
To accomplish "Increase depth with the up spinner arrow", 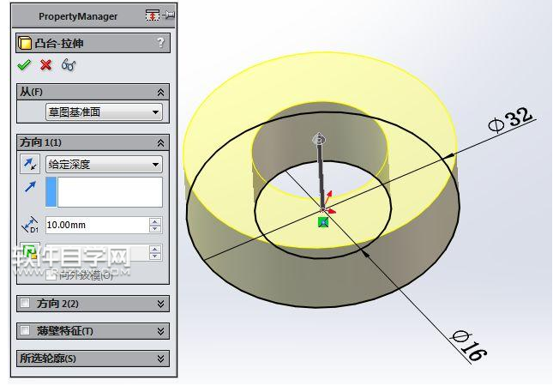I will pos(155,220).
